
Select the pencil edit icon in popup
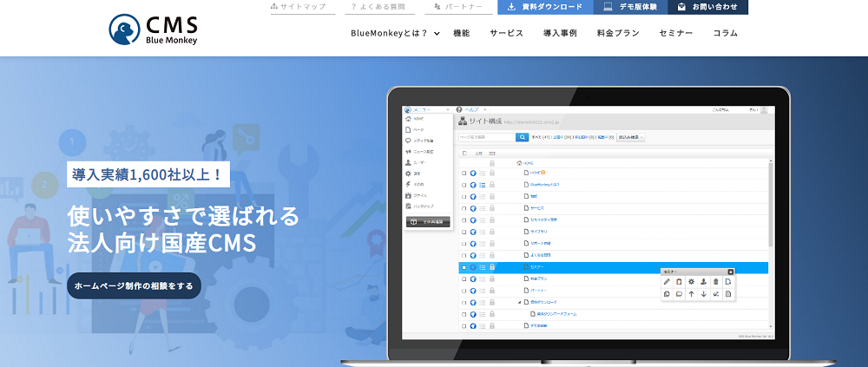pos(667,282)
